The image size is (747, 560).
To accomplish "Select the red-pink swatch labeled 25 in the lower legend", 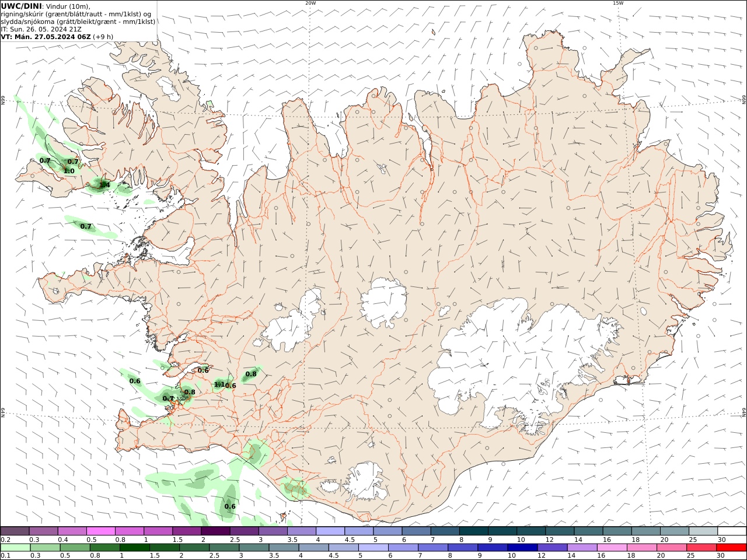I will pyautogui.click(x=700, y=548).
